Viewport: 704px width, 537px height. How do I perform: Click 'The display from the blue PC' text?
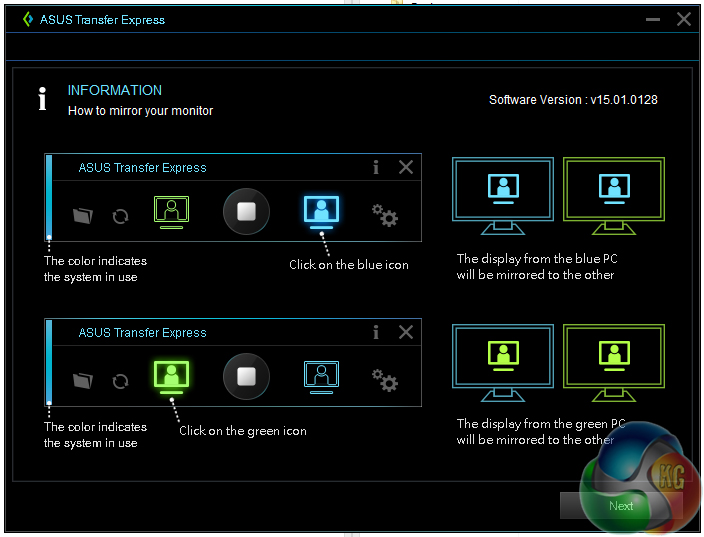[x=537, y=259]
